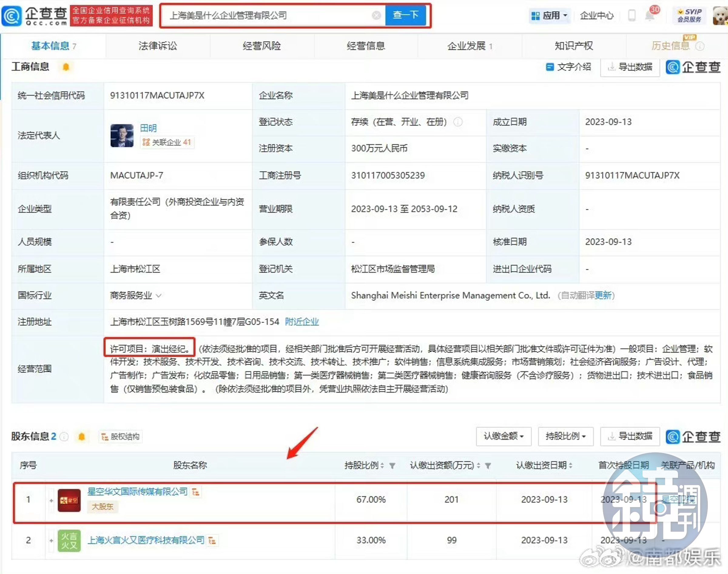Open 持股比例 filter dropdown button
This screenshot has height=574, width=728.
[565, 436]
